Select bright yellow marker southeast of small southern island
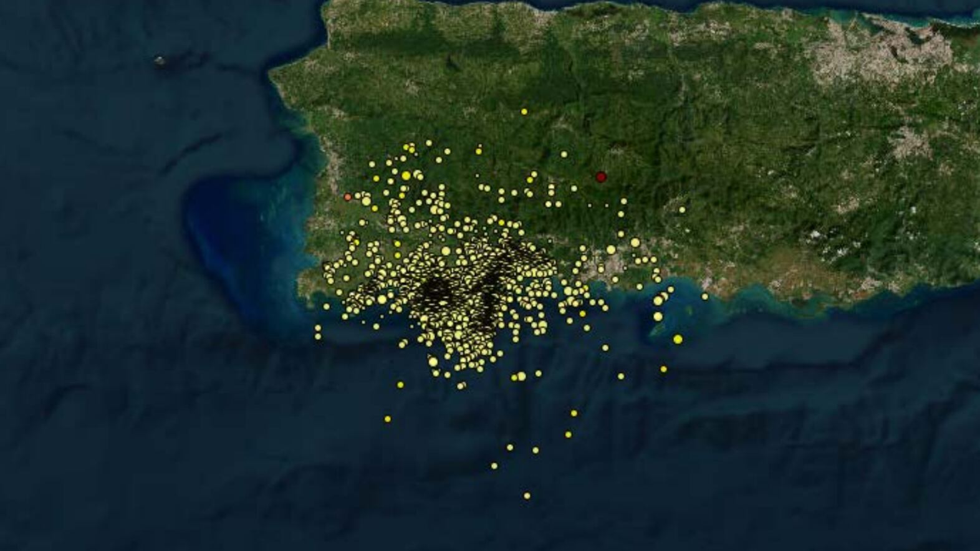The image size is (980, 551). [678, 339]
